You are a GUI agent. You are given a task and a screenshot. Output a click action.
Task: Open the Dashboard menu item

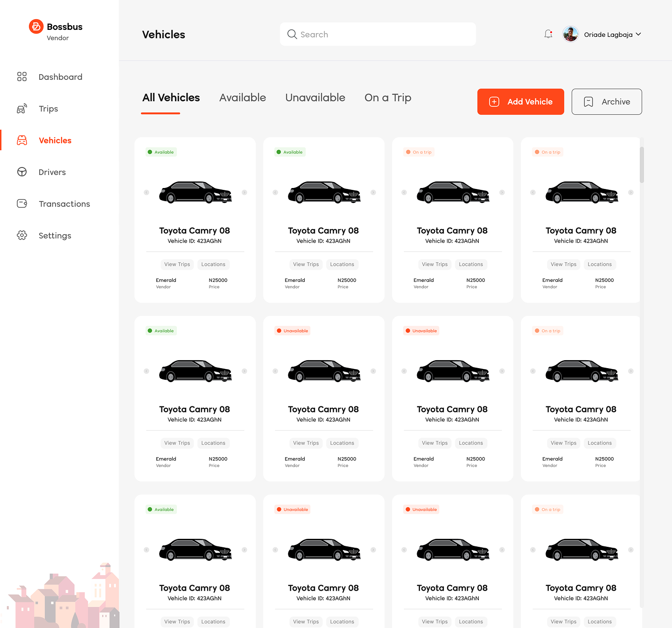coord(60,77)
